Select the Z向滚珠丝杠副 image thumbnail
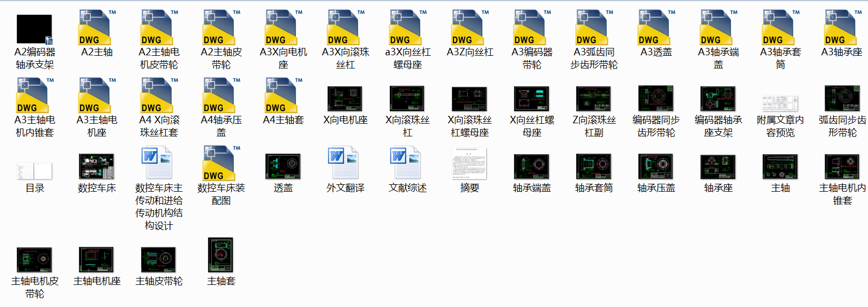This screenshot has width=868, height=307. (594, 99)
